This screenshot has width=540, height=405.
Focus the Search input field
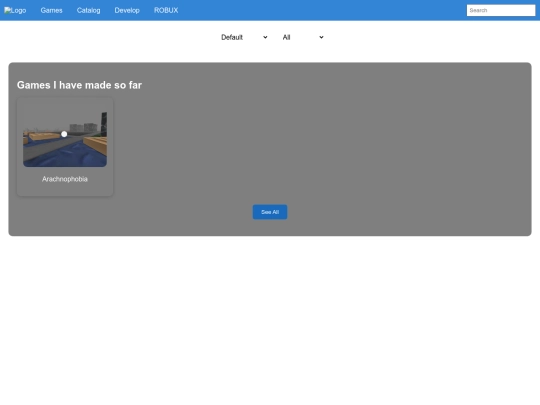click(501, 10)
